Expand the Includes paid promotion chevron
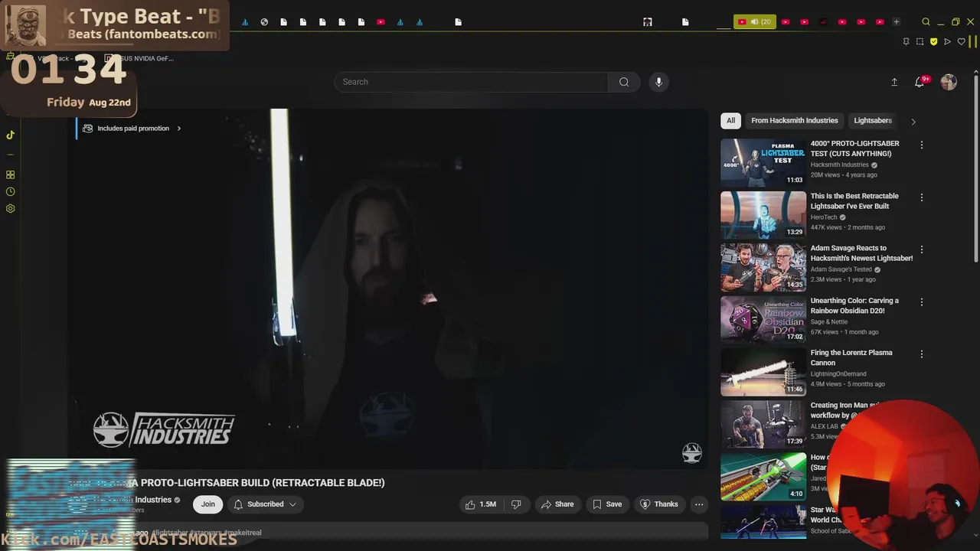Image resolution: width=980 pixels, height=551 pixels. pos(179,129)
